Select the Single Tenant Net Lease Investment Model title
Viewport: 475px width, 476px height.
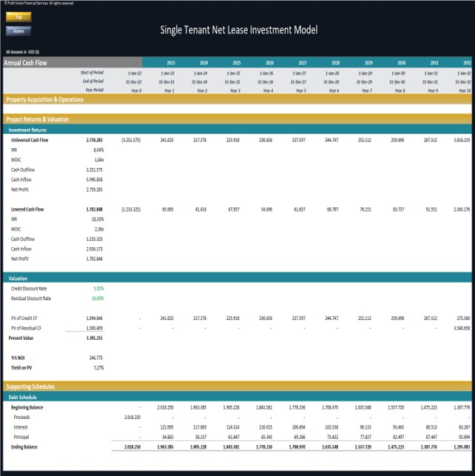pos(239,30)
